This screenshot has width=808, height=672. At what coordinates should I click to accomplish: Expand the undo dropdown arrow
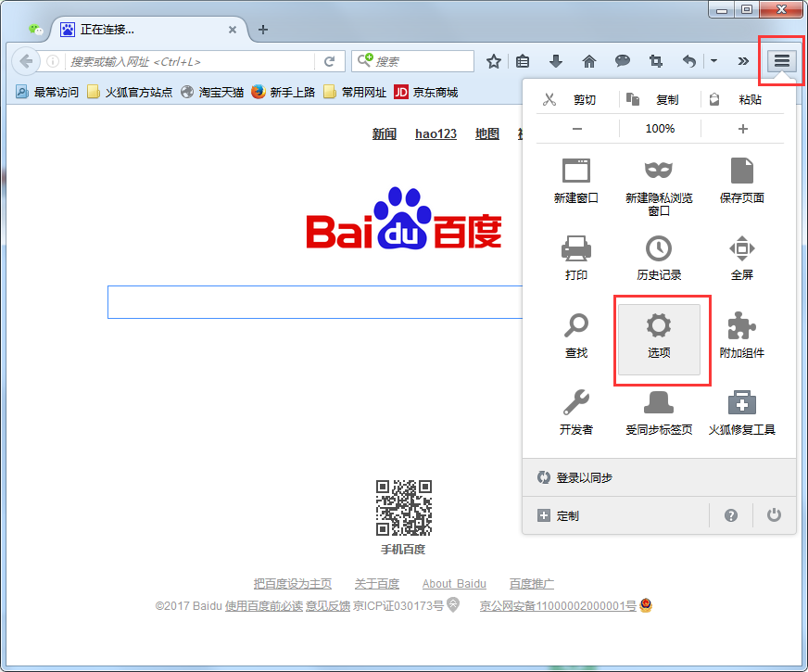click(x=713, y=61)
